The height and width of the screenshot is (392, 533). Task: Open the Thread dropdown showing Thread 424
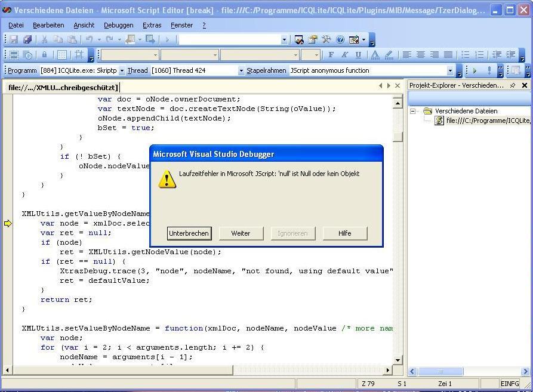(x=241, y=70)
